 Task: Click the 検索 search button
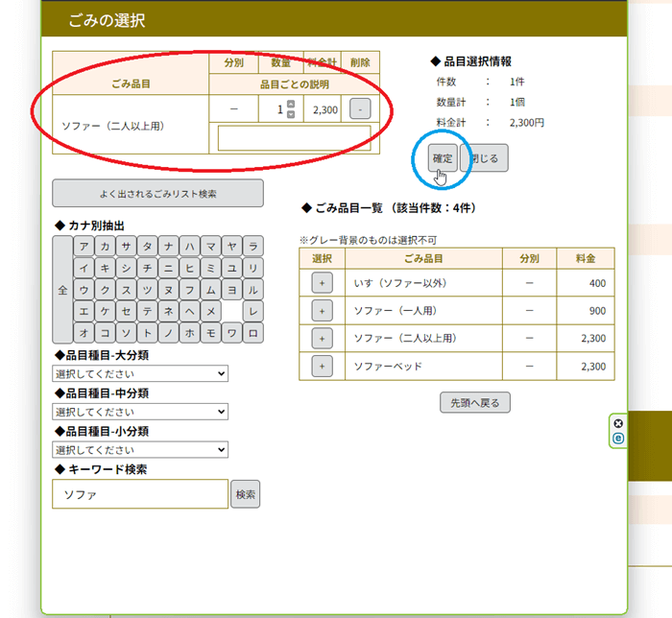245,494
